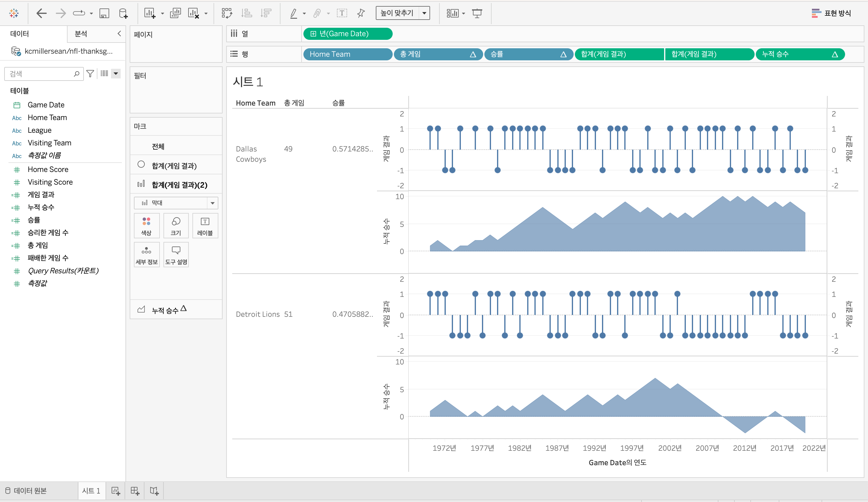This screenshot has width=868, height=502.
Task: Open the 합계(게임 결과) circle marks section
Action: (176, 165)
